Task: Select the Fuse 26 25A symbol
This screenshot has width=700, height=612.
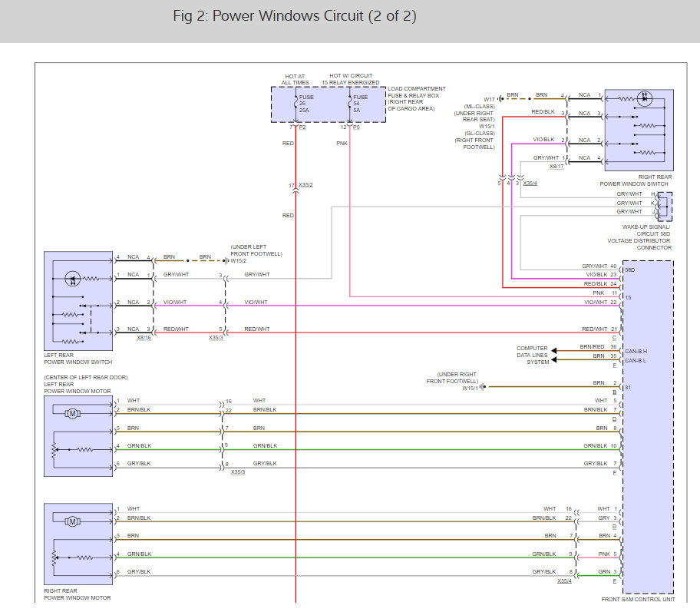Action: click(x=296, y=102)
